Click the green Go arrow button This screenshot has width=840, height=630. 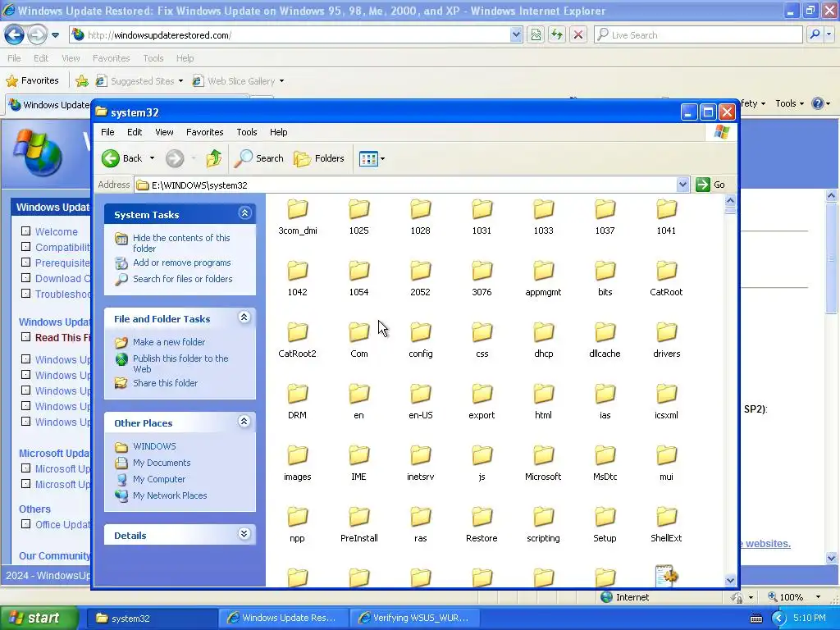[702, 185]
